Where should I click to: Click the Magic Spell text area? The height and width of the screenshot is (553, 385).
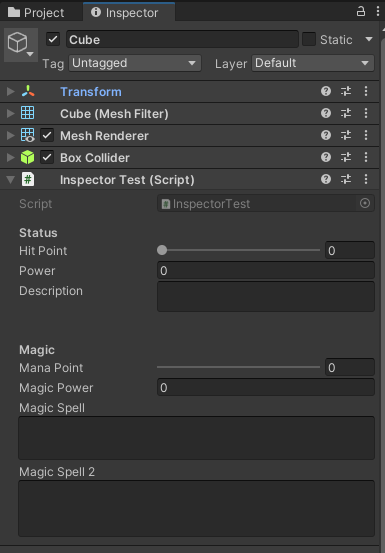[196, 438]
